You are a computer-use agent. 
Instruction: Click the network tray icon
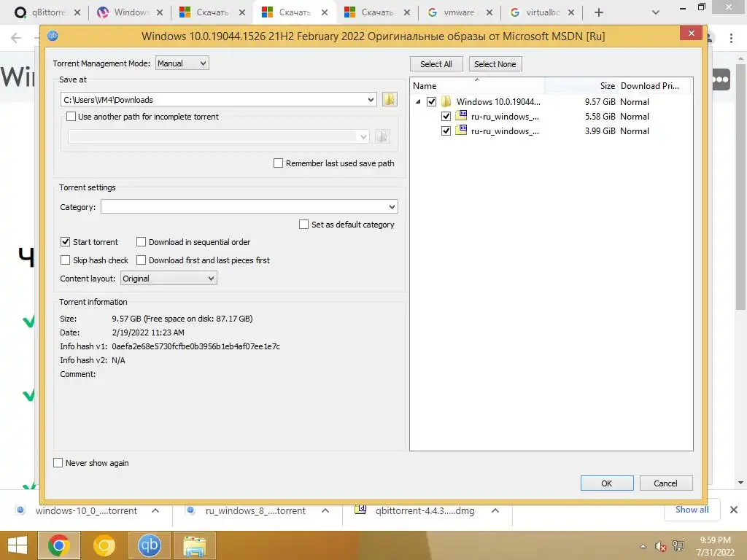(x=678, y=546)
